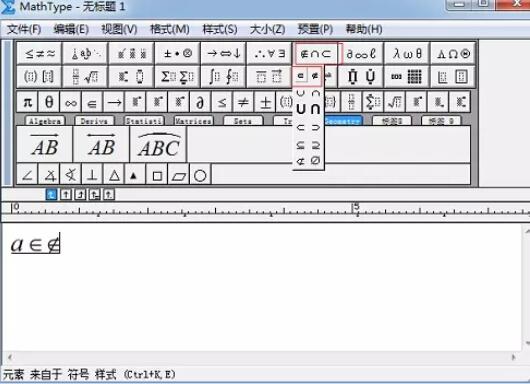Insert the perpendicular symbol ⊥

click(92, 175)
